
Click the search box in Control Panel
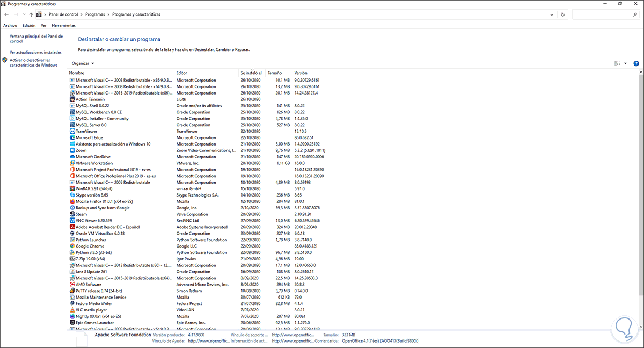click(x=606, y=15)
